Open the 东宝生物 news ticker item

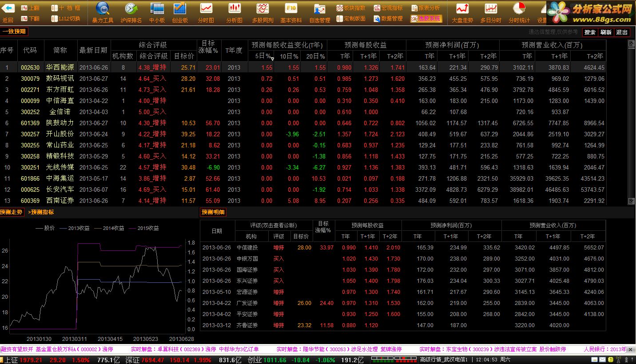coord(493,349)
